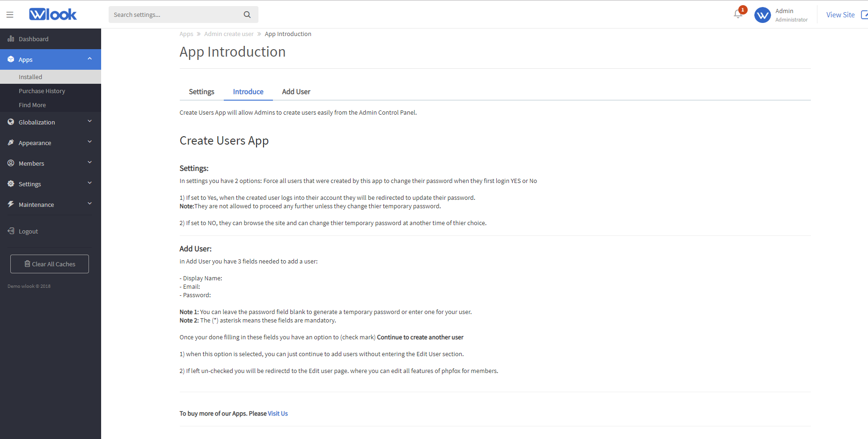
Task: Click the Admin avatar icon
Action: tap(763, 15)
